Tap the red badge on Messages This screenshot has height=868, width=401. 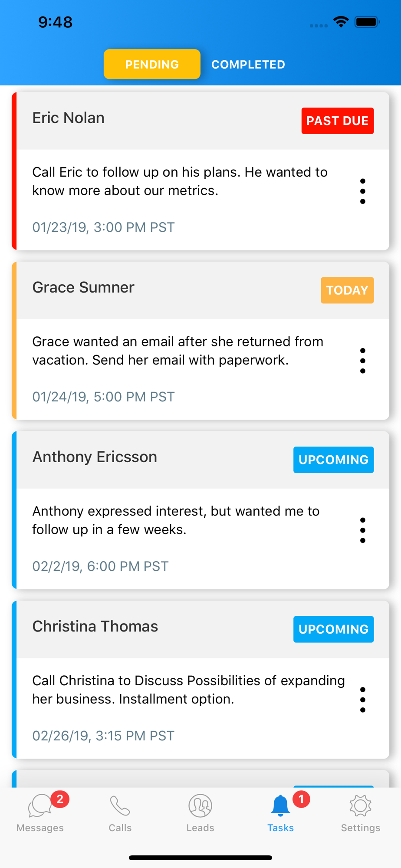(60, 799)
